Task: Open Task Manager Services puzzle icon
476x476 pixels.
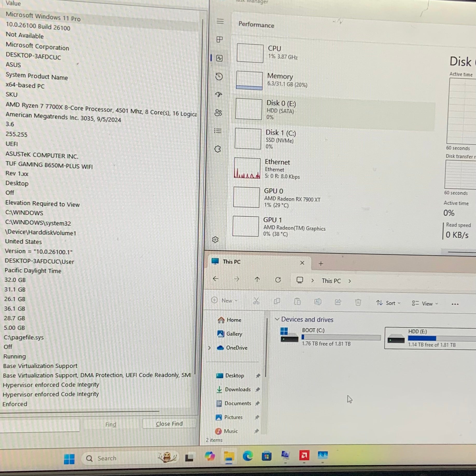Action: pos(218,149)
